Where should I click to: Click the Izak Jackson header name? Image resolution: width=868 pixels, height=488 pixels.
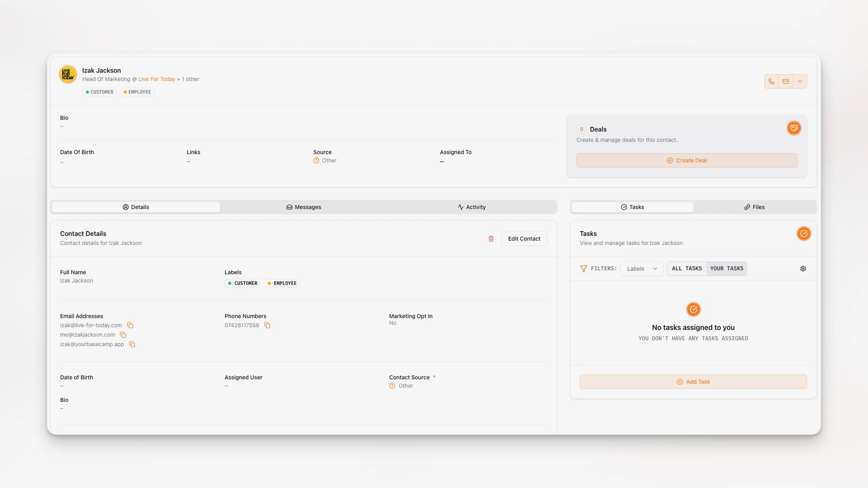(101, 70)
